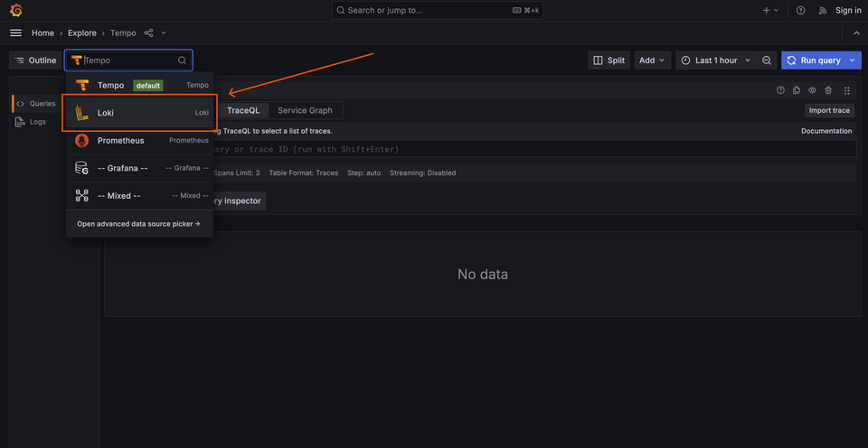Click the 'Step: auto' option
This screenshot has height=448, width=868.
click(x=363, y=173)
